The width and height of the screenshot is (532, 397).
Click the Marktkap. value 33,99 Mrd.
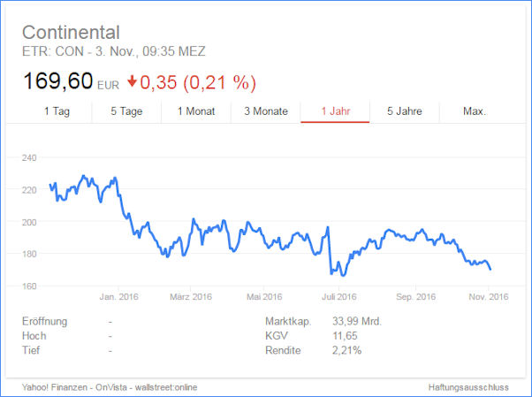[357, 321]
